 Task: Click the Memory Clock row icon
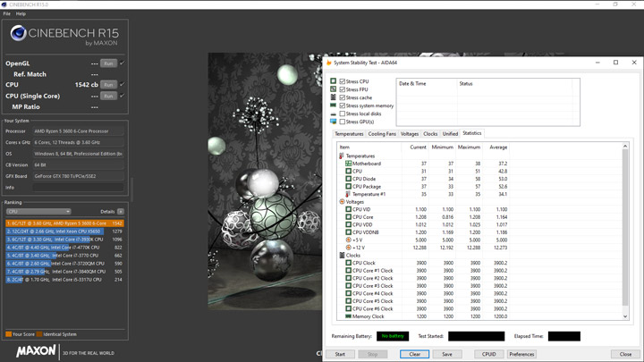[x=348, y=316]
